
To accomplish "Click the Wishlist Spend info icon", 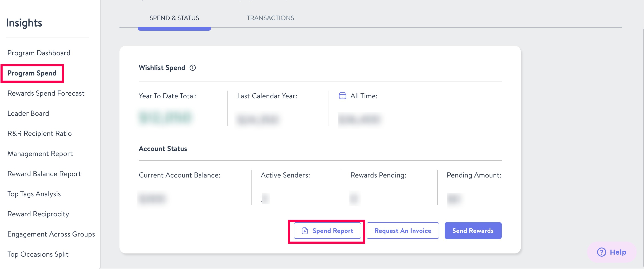I will pyautogui.click(x=192, y=68).
